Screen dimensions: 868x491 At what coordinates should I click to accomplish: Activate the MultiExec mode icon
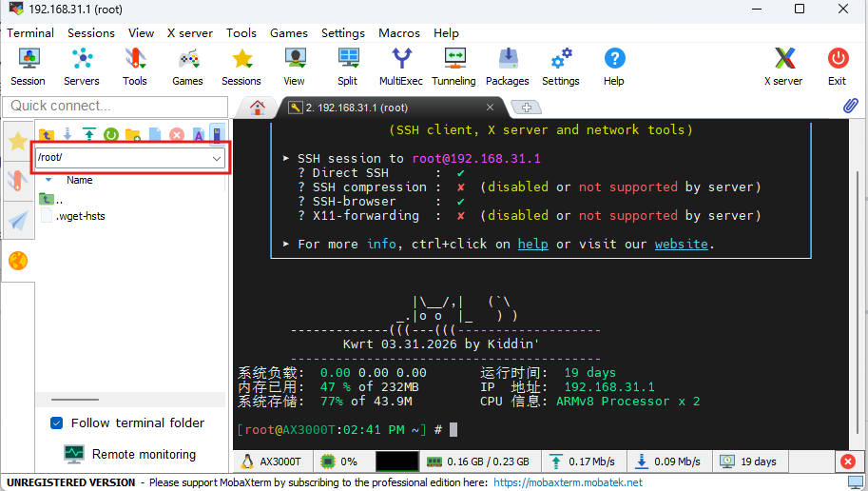coord(401,67)
